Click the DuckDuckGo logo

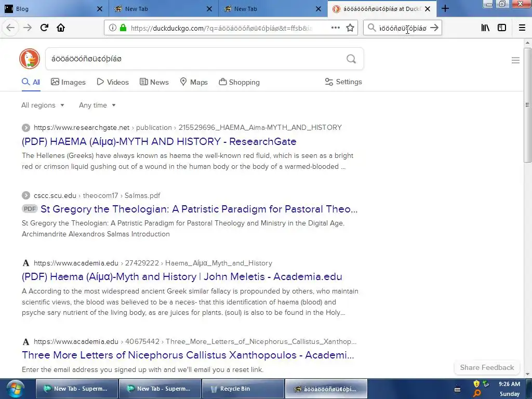click(30, 59)
